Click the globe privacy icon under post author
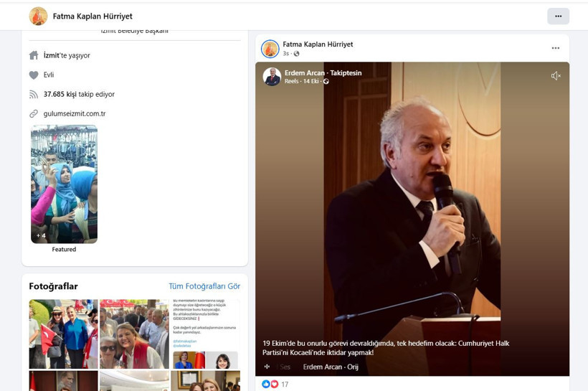This screenshot has width=588, height=391. coord(296,54)
